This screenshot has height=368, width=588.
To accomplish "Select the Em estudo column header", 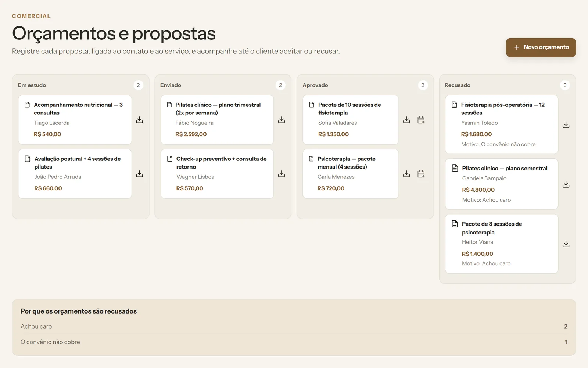I will [32, 85].
